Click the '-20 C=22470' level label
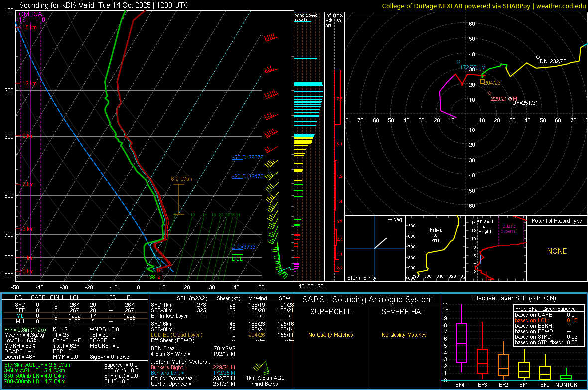588x390 pixels. pos(248,176)
